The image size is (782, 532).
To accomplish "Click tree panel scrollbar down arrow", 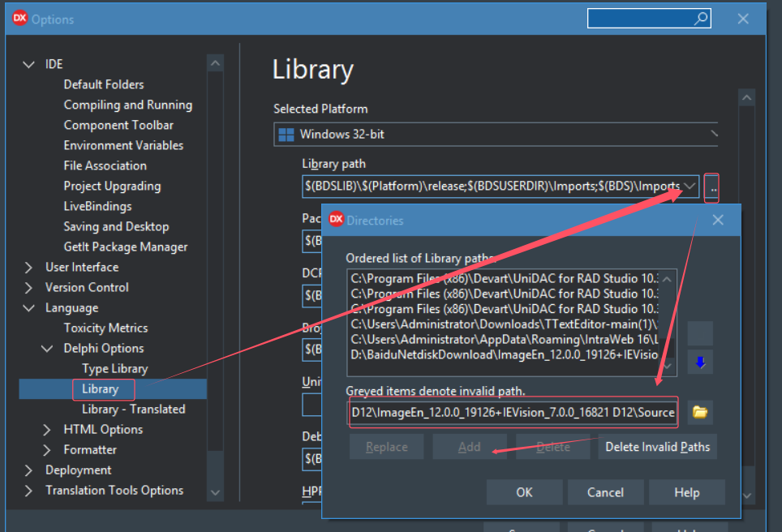I will 215,492.
